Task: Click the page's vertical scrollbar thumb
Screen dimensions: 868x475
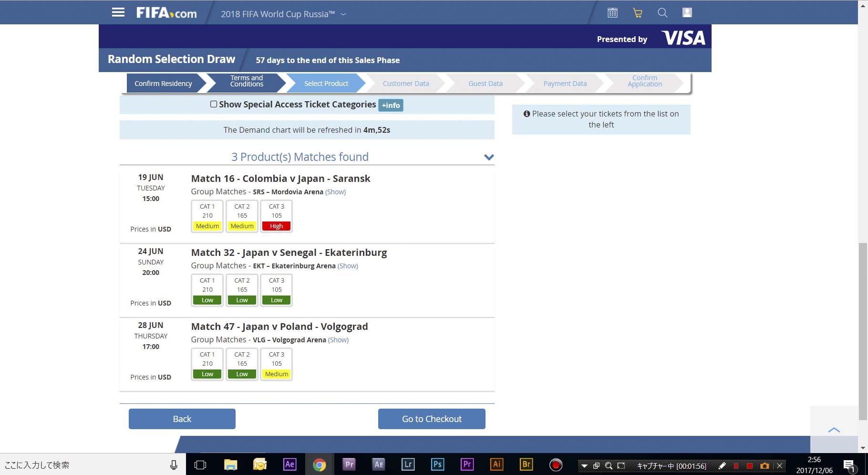Action: 863,331
